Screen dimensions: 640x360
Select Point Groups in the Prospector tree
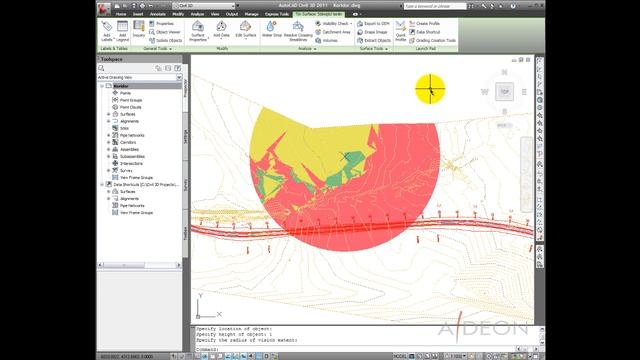pos(131,100)
